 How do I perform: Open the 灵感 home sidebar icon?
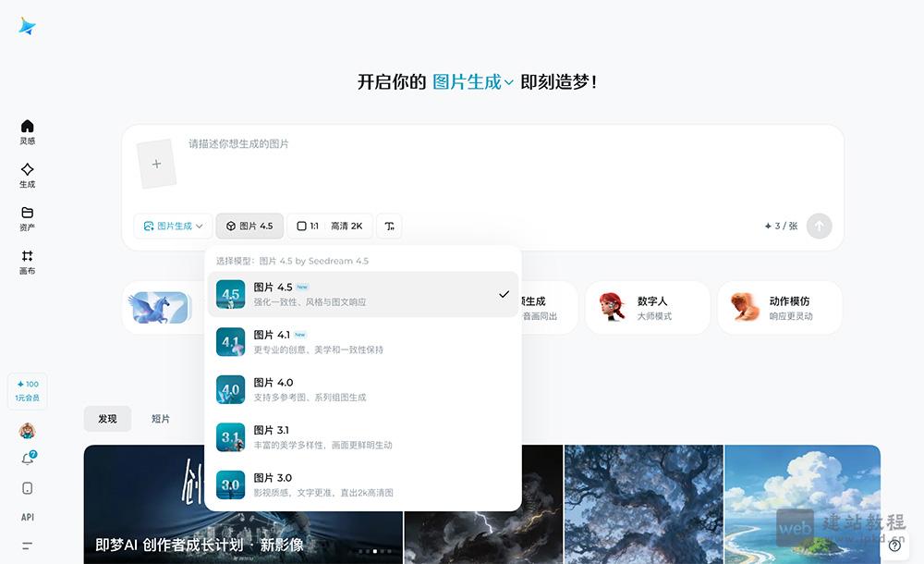coord(27,131)
